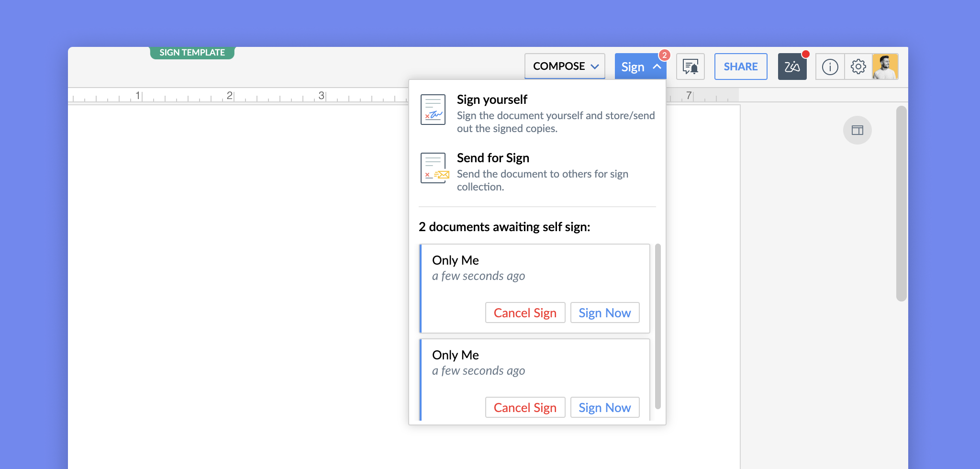Viewport: 980px width, 469px height.
Task: Select the Send for Sign option
Action: [493, 158]
